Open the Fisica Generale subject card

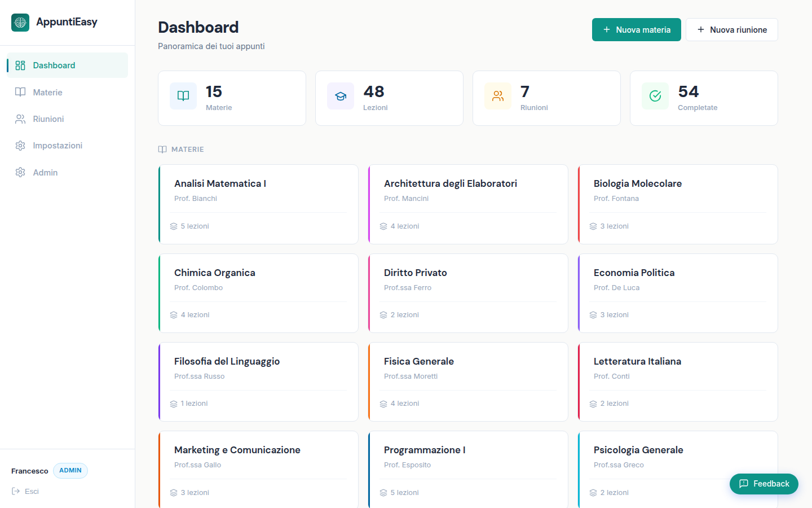tap(468, 382)
